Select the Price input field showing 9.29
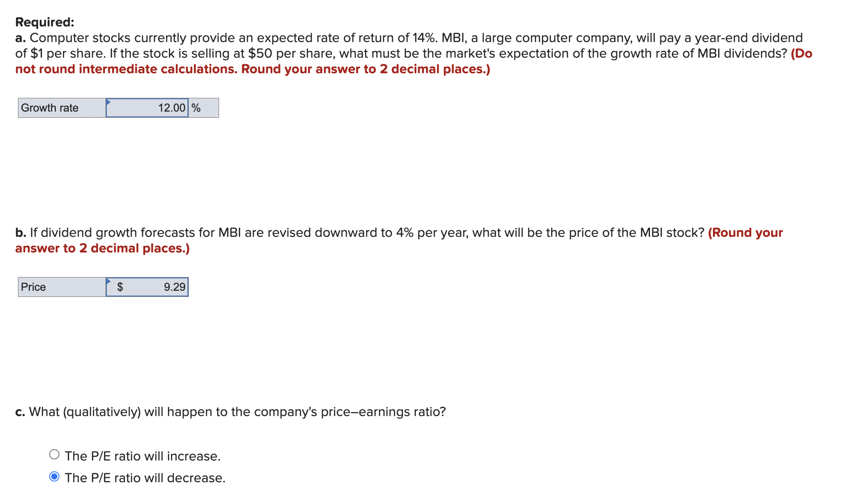The width and height of the screenshot is (844, 504). pos(151,286)
